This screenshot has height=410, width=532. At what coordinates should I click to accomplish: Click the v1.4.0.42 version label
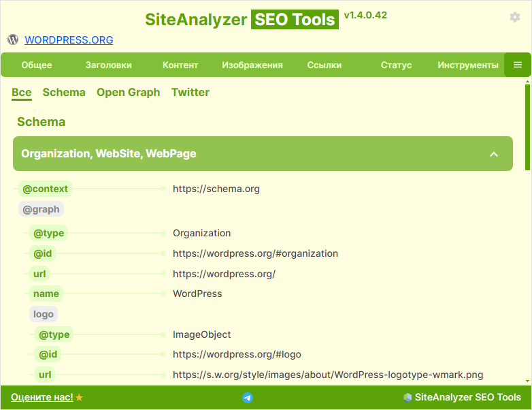(x=365, y=15)
